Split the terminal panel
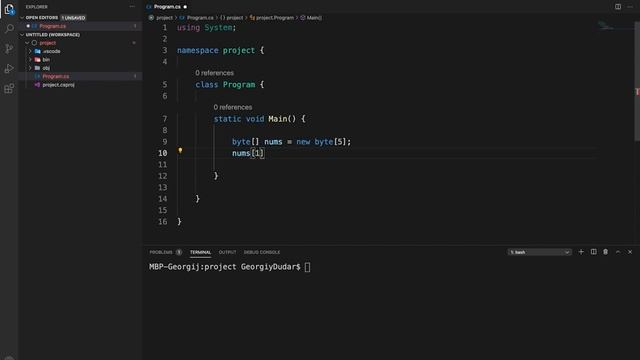 pos(593,252)
